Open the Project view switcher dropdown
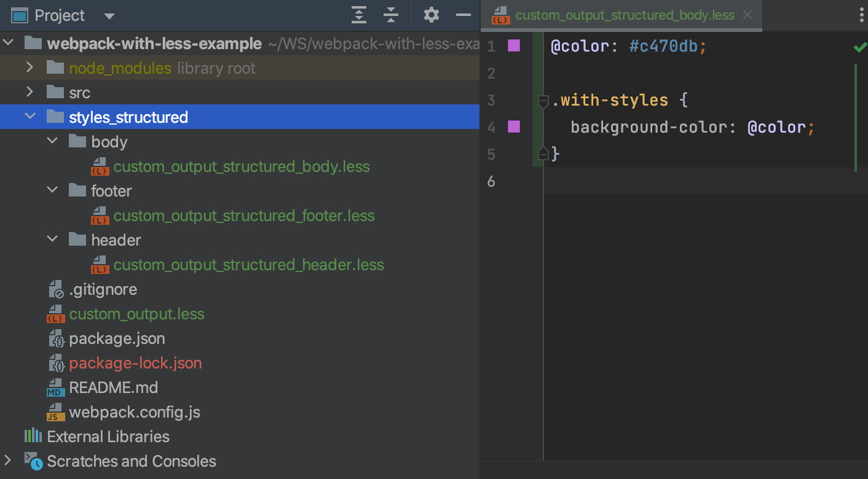 pyautogui.click(x=109, y=15)
